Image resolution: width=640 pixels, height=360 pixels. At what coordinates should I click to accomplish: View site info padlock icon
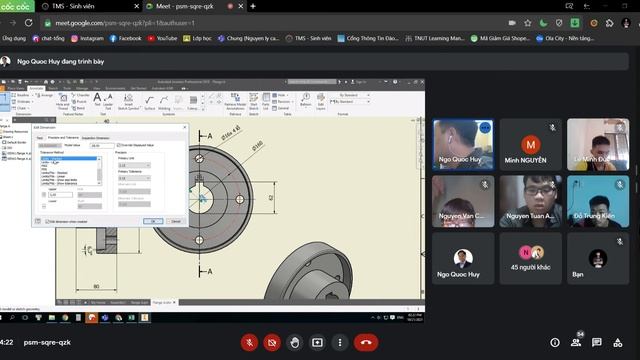click(48, 23)
